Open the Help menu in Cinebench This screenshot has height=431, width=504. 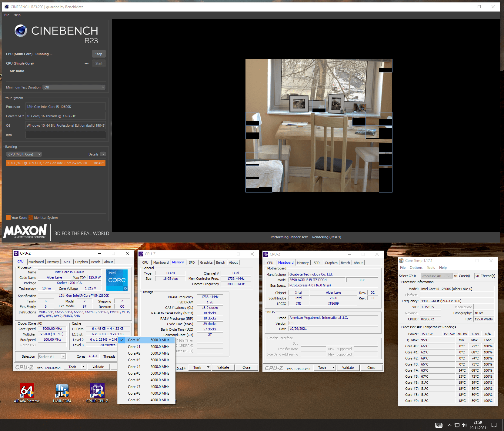17,15
